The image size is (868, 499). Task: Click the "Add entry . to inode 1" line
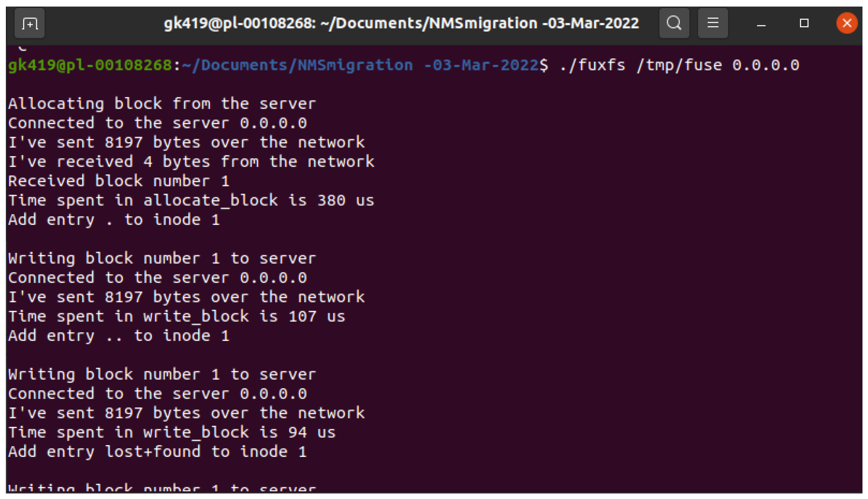click(x=114, y=220)
